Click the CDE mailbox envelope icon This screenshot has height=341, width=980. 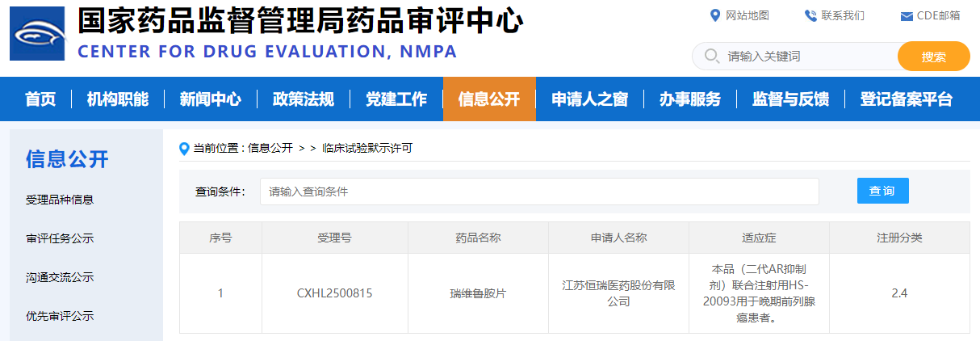[906, 16]
